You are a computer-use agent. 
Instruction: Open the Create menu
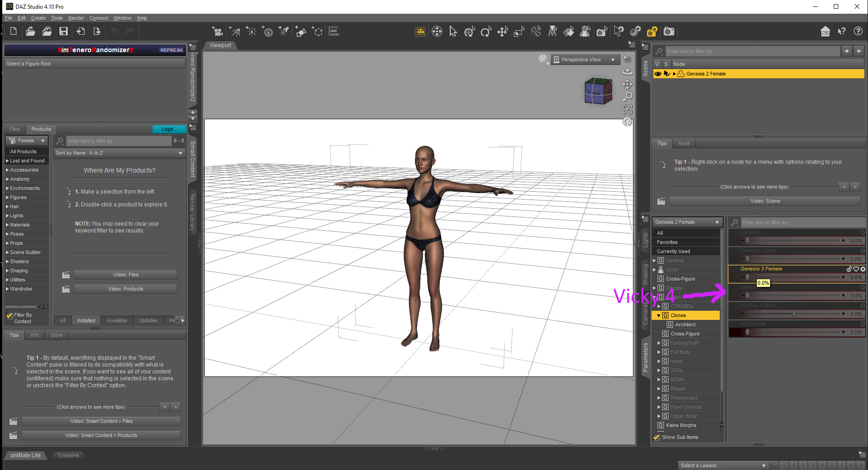click(x=38, y=18)
